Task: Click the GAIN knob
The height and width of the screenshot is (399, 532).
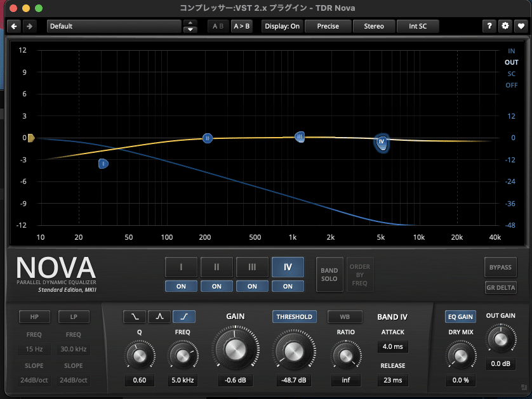Action: (x=236, y=350)
